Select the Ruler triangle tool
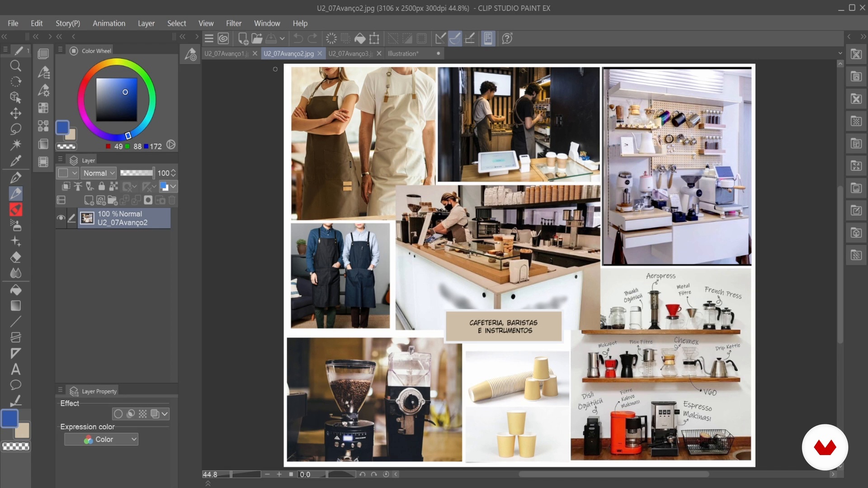The width and height of the screenshot is (868, 488). 15,353
